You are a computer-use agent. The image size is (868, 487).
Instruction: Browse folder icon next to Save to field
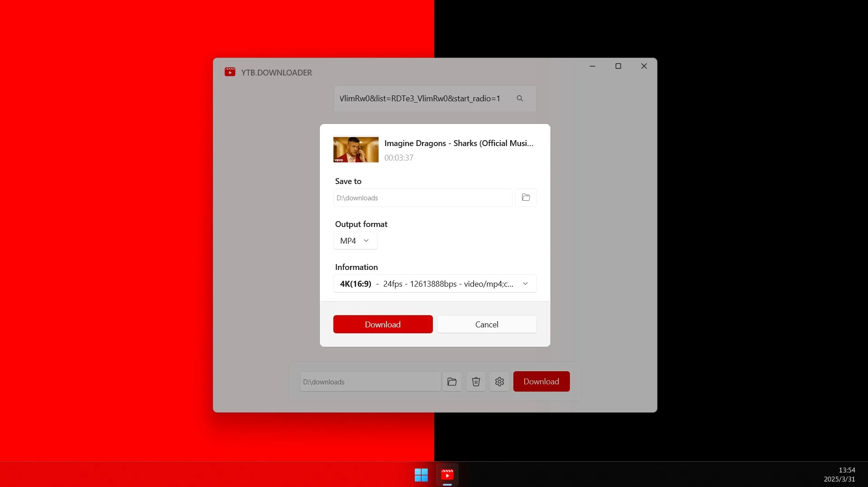coord(526,198)
